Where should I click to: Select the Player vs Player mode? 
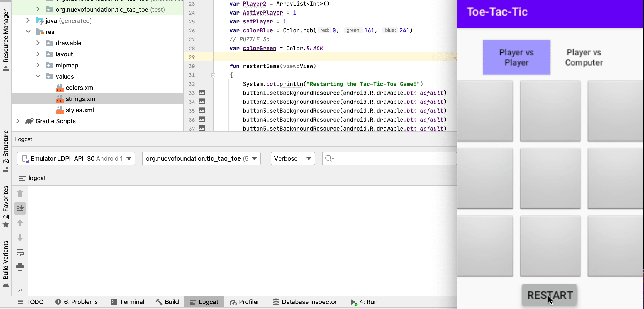tap(516, 57)
